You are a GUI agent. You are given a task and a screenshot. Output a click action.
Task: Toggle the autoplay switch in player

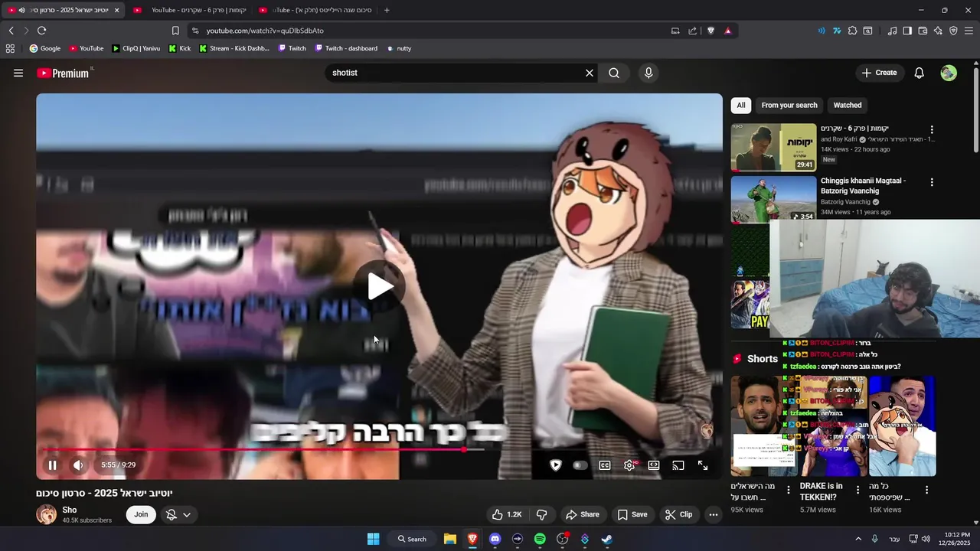pos(580,465)
